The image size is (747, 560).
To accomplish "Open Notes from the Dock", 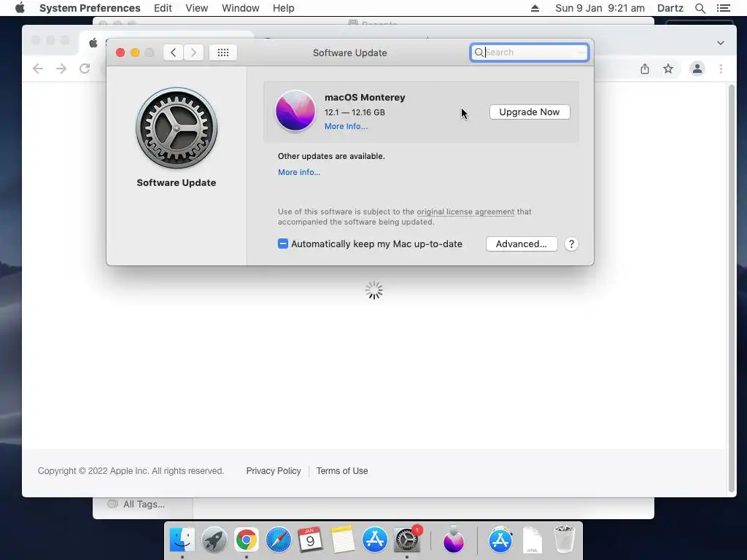I will click(343, 540).
